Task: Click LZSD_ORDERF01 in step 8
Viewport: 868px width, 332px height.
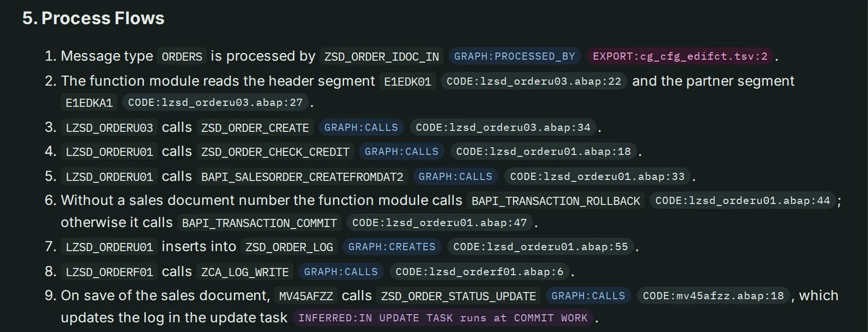Action: point(109,272)
